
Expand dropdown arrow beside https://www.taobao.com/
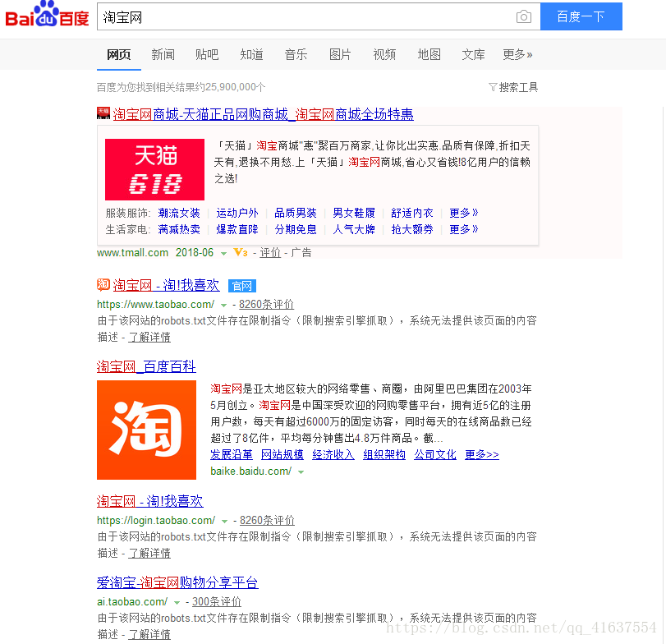(224, 306)
